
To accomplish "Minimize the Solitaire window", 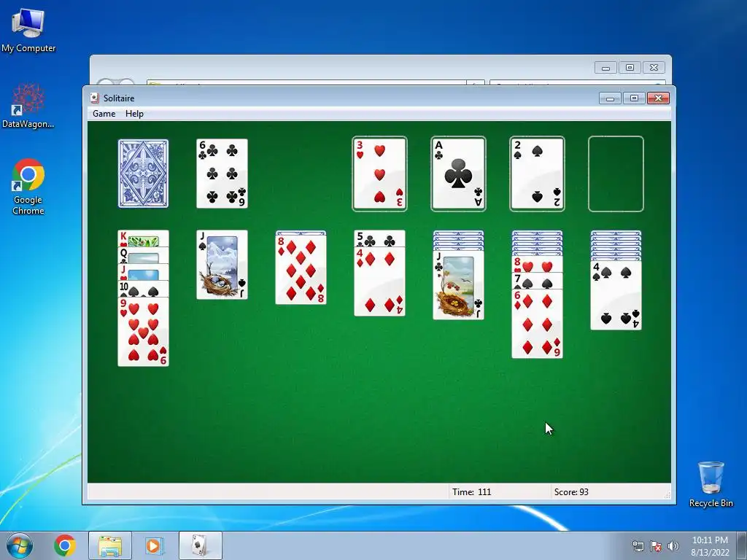I will click(x=610, y=98).
